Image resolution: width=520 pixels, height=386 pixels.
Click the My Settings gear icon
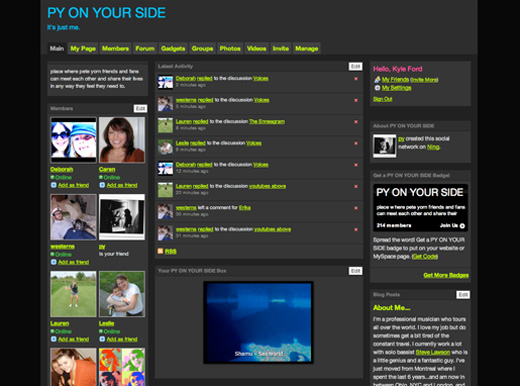377,88
